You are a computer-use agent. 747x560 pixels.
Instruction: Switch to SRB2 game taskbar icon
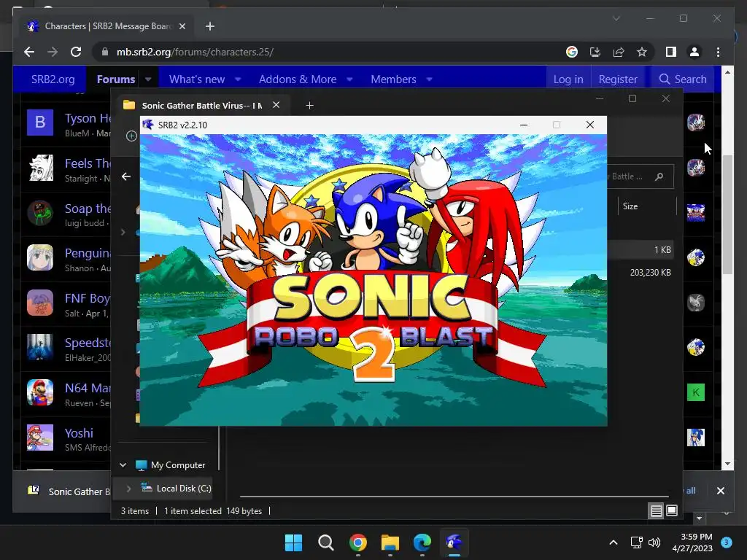pos(454,542)
